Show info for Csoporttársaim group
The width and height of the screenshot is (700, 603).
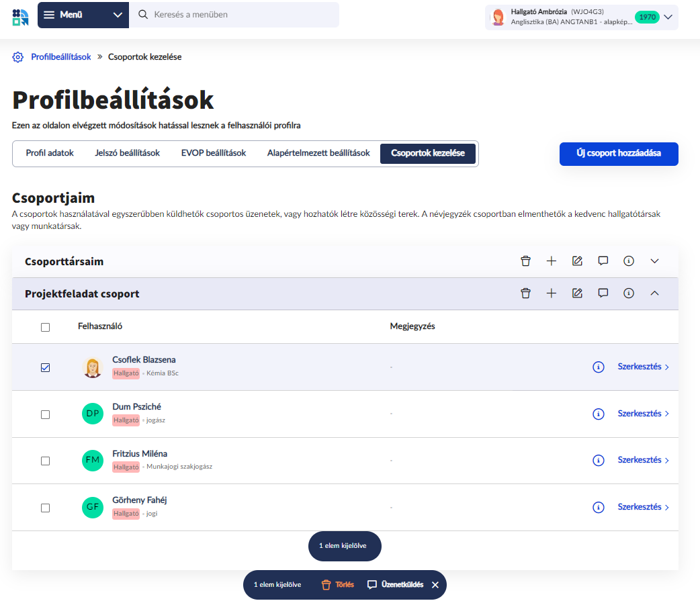point(629,261)
